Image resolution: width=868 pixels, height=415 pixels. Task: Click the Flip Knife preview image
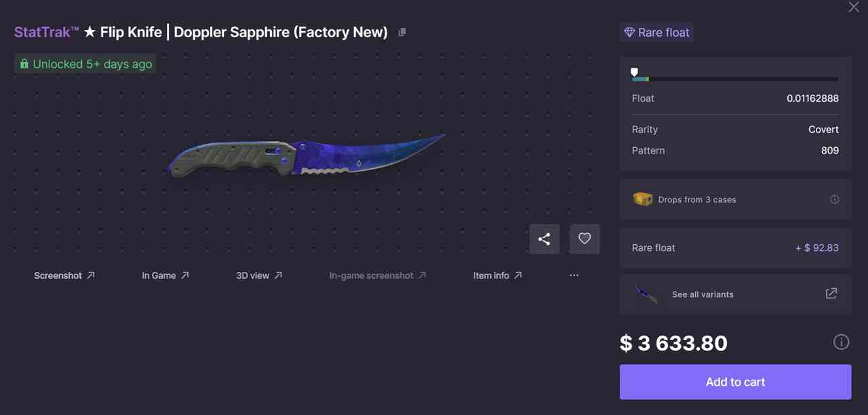click(x=305, y=157)
